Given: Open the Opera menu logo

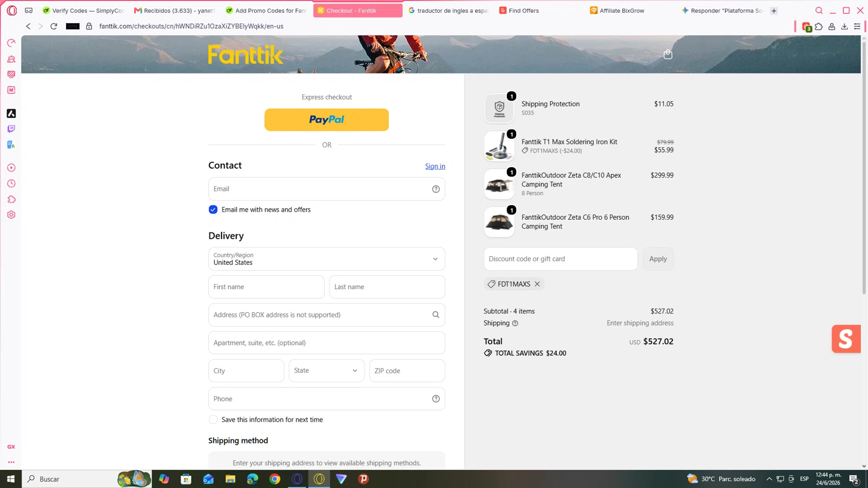Looking at the screenshot, I should coord(12,10).
